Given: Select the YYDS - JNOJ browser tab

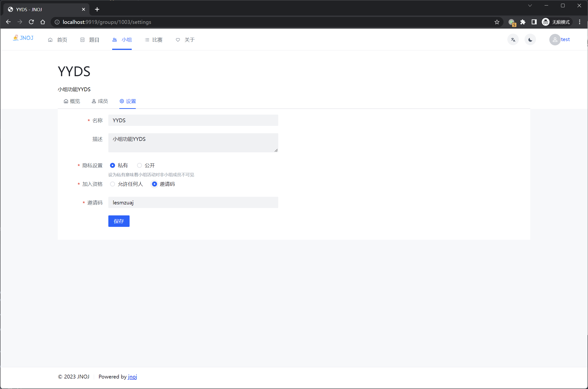Looking at the screenshot, I should point(46,9).
